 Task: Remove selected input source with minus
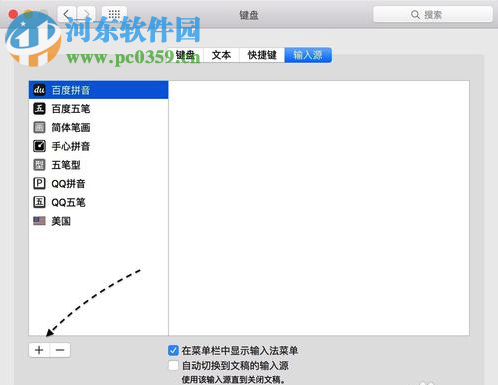pyautogui.click(x=60, y=350)
